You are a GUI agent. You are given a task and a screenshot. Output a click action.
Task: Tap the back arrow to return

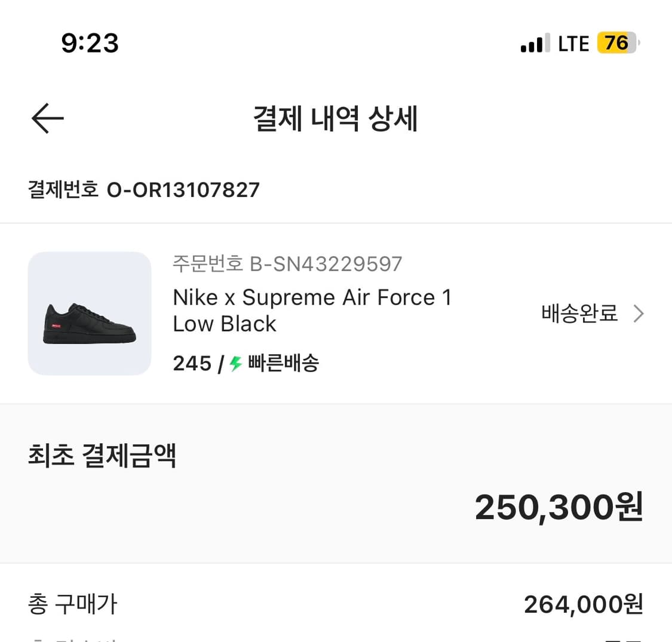pyautogui.click(x=47, y=118)
